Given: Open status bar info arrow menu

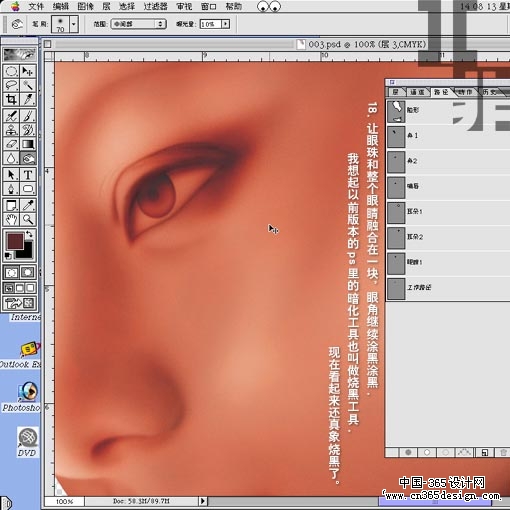Looking at the screenshot, I should pyautogui.click(x=202, y=501).
